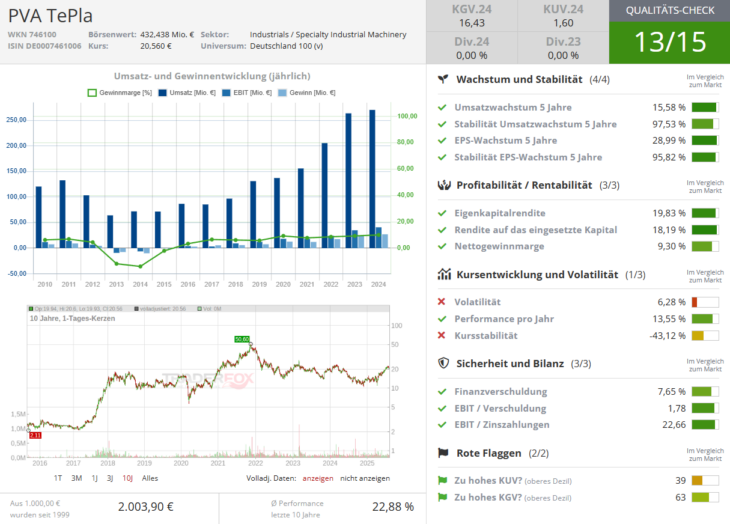Click the Div.24 value tile
The width and height of the screenshot is (730, 524).
tap(472, 48)
